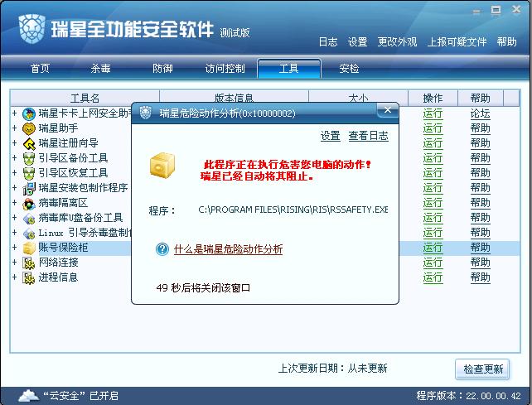Click the 瑞星卡卡上网安全助手 icon
The height and width of the screenshot is (405, 532).
(x=29, y=113)
